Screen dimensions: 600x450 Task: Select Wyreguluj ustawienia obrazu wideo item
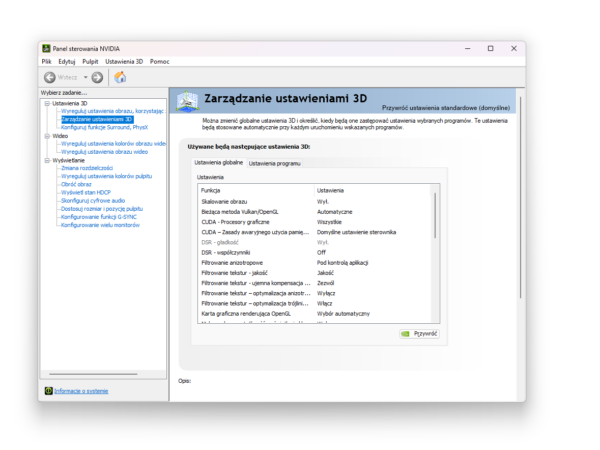click(x=104, y=152)
